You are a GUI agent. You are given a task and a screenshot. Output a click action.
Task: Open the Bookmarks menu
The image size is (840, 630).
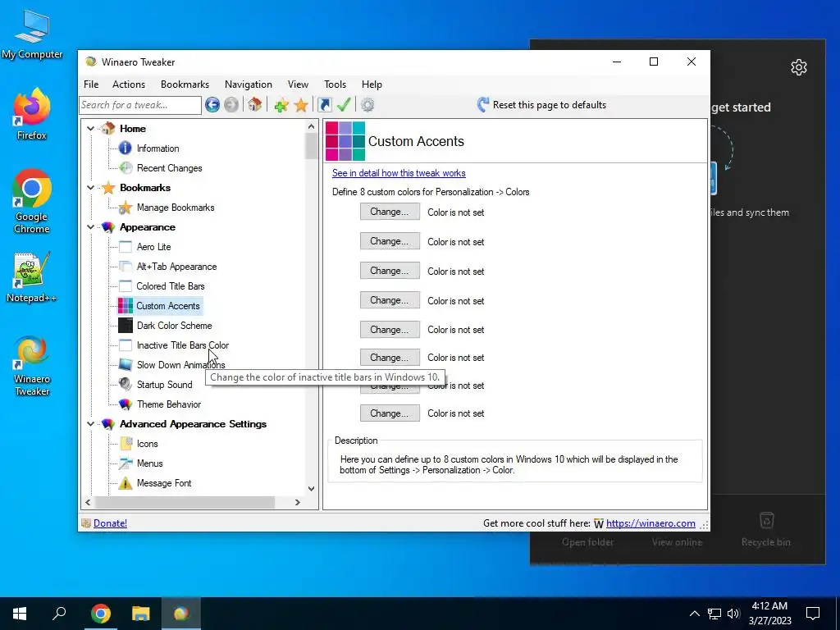(x=185, y=84)
